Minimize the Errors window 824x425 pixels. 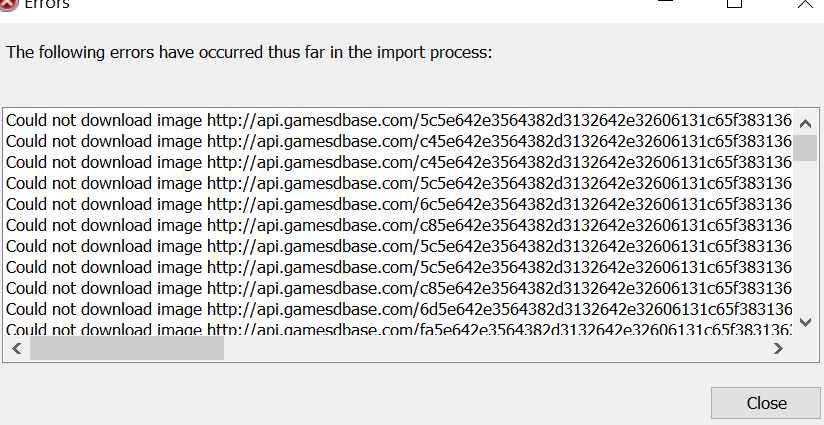click(x=665, y=3)
